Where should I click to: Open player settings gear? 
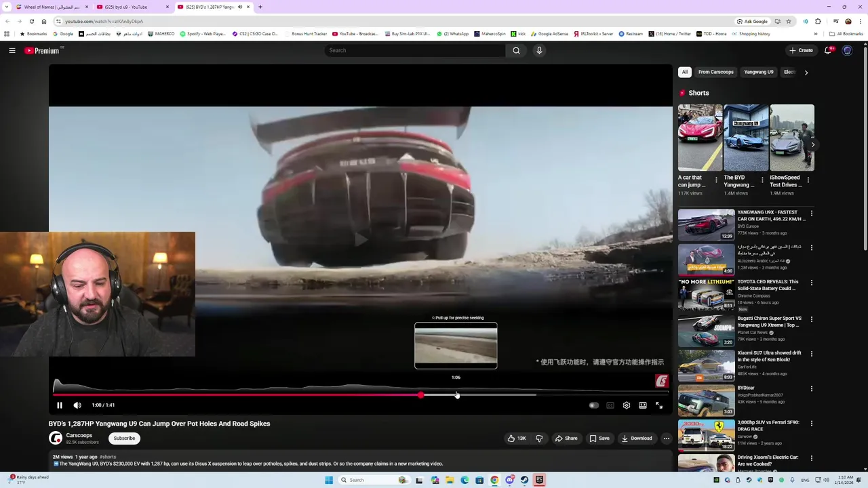[627, 405]
